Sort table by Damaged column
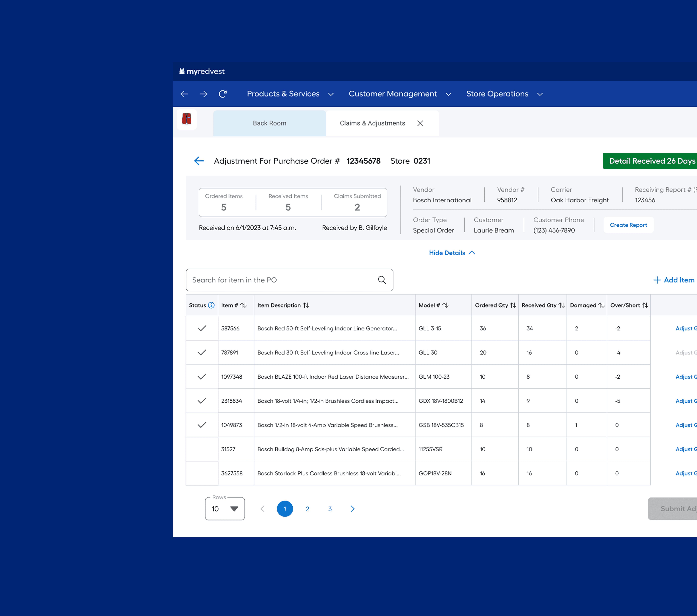The image size is (697, 616). tap(601, 305)
